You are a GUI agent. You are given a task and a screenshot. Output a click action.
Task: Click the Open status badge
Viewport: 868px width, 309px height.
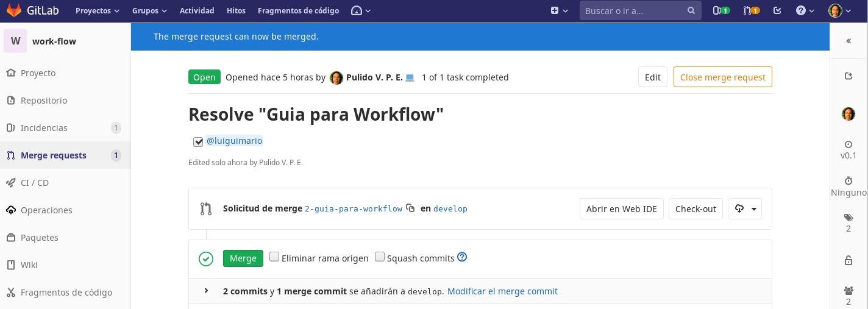pos(204,77)
